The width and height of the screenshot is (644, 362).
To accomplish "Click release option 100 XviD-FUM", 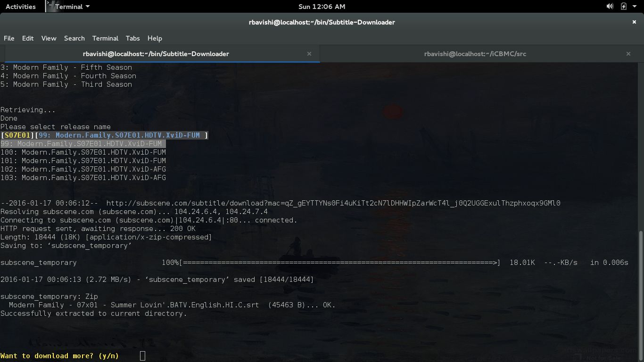I will click(83, 152).
